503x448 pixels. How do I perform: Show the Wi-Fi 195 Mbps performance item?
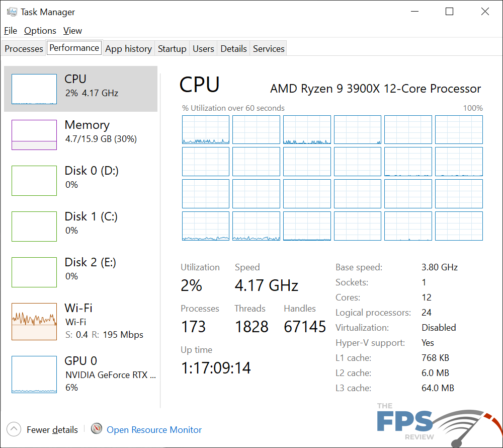(x=81, y=322)
